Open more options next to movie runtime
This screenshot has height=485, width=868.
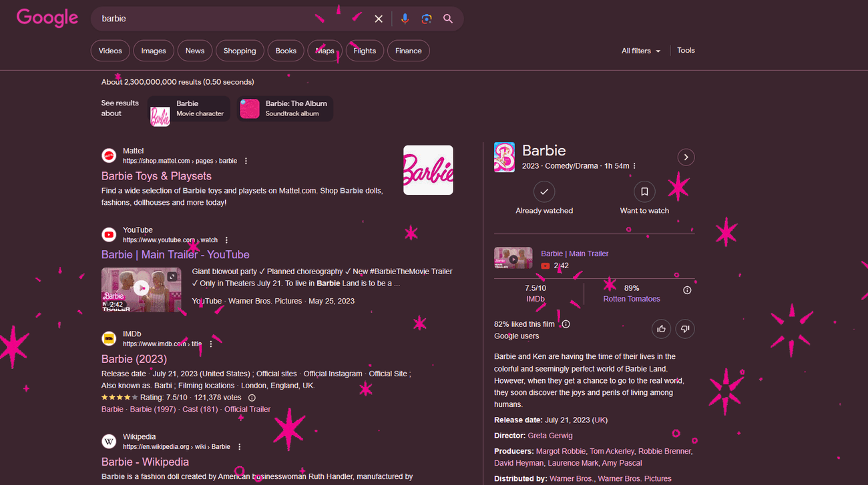point(634,166)
